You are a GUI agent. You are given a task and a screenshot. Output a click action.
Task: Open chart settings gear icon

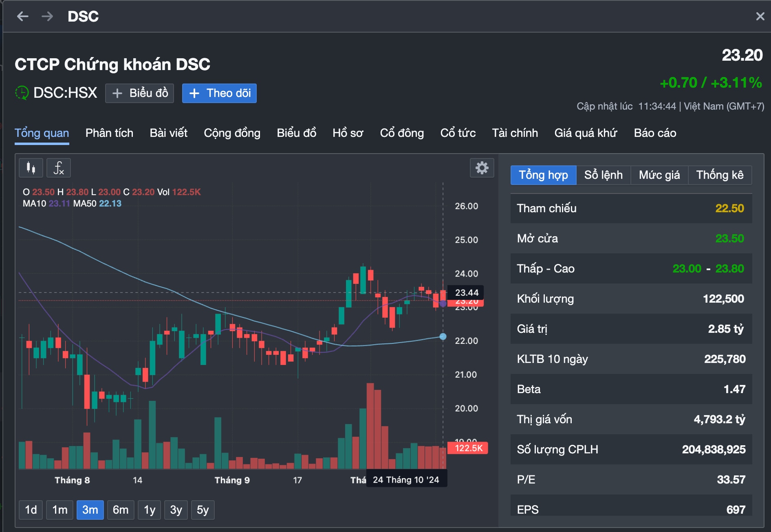[482, 168]
